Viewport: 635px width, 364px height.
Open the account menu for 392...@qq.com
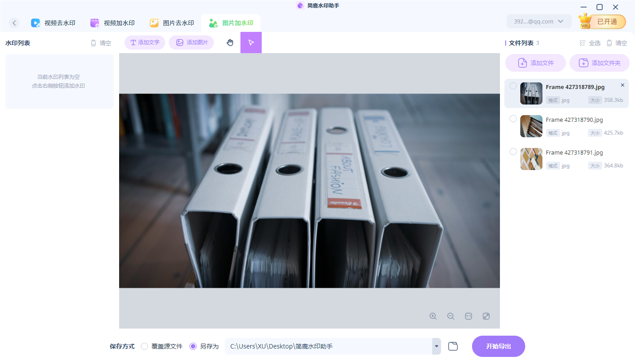coord(539,21)
